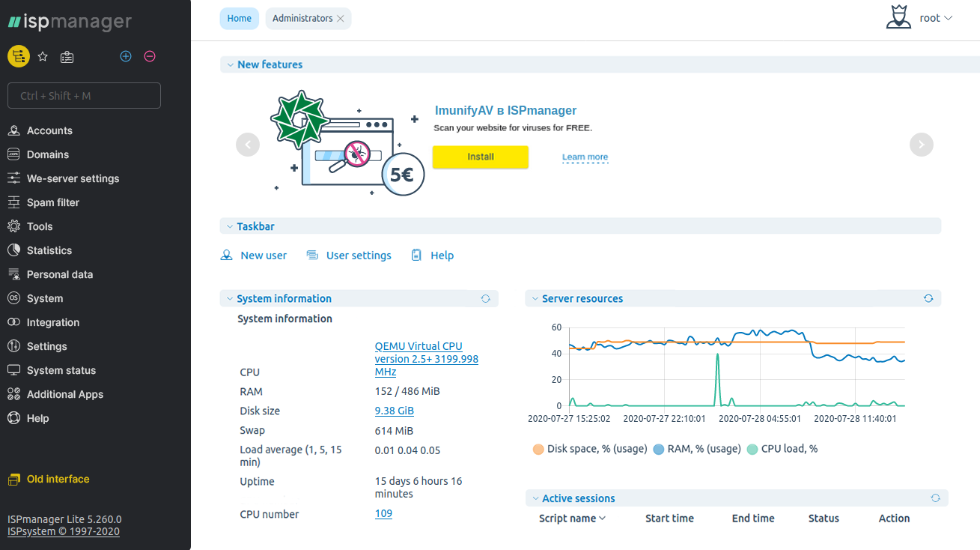The image size is (980, 550).
Task: Show next banner with right arrow
Action: (x=921, y=145)
